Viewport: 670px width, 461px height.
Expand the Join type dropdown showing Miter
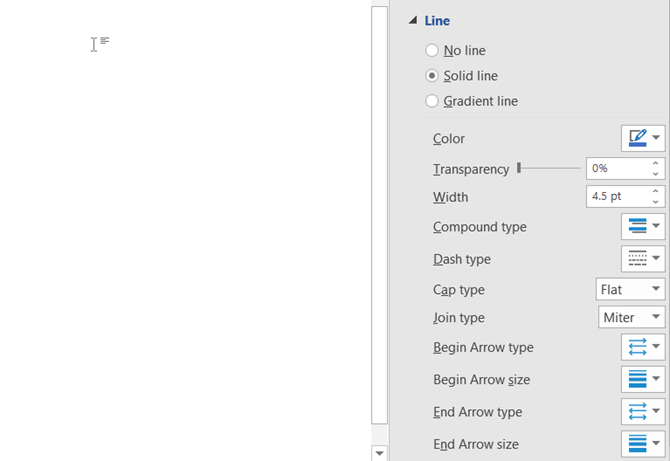pos(631,318)
